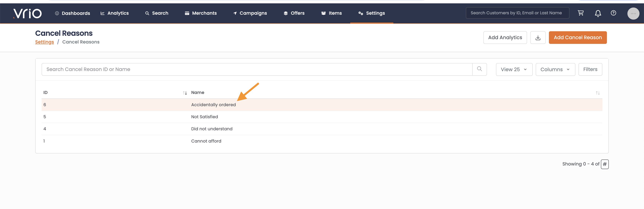This screenshot has height=209, width=644.
Task: Focus the Cancel Reason search field
Action: (x=257, y=69)
